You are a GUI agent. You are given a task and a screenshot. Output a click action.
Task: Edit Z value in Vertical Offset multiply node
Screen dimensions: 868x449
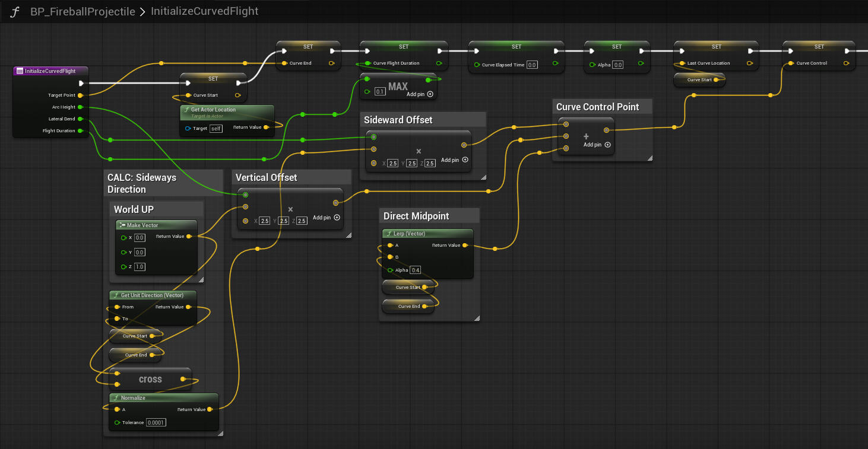(x=302, y=221)
